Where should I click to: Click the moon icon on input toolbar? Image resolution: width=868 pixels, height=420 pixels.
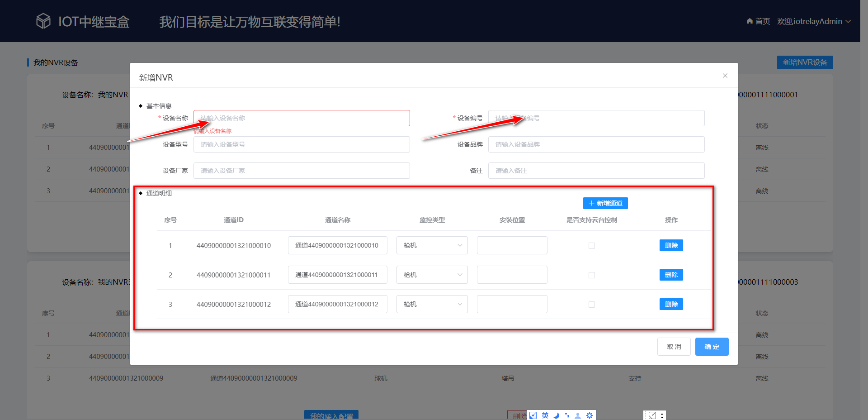[556, 415]
